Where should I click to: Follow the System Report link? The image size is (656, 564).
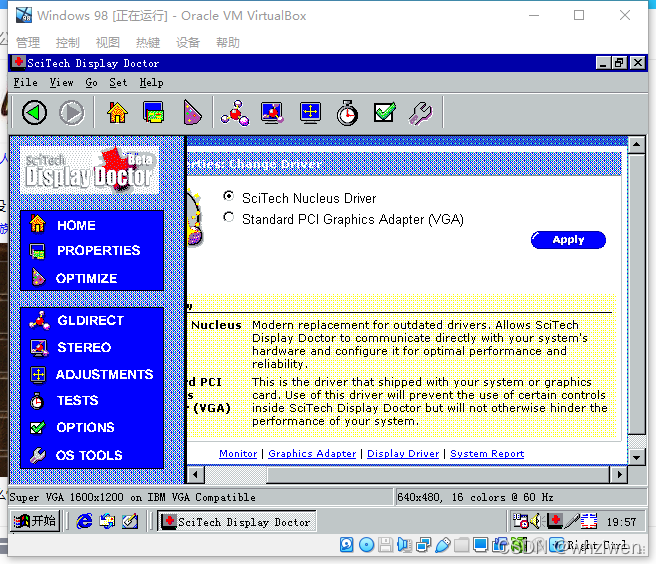tap(487, 454)
